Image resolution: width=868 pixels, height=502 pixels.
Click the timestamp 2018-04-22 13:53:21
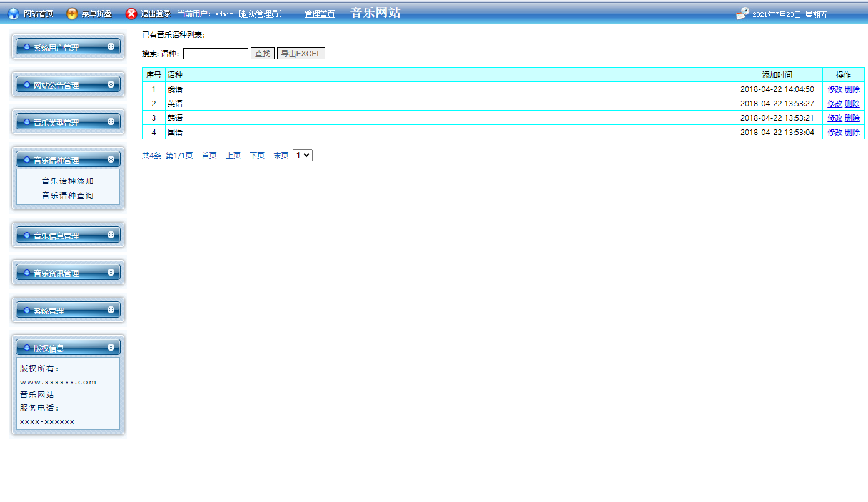[777, 118]
